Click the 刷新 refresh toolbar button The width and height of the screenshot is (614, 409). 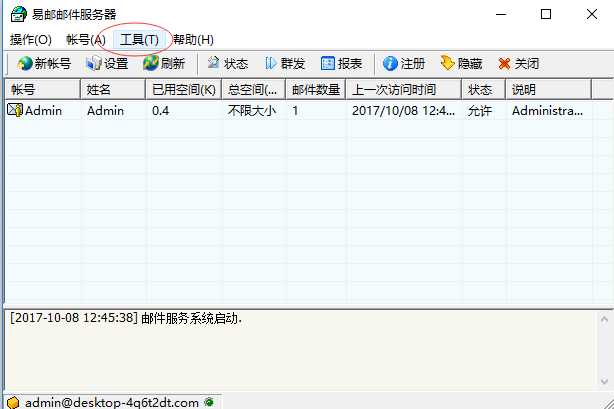[164, 63]
